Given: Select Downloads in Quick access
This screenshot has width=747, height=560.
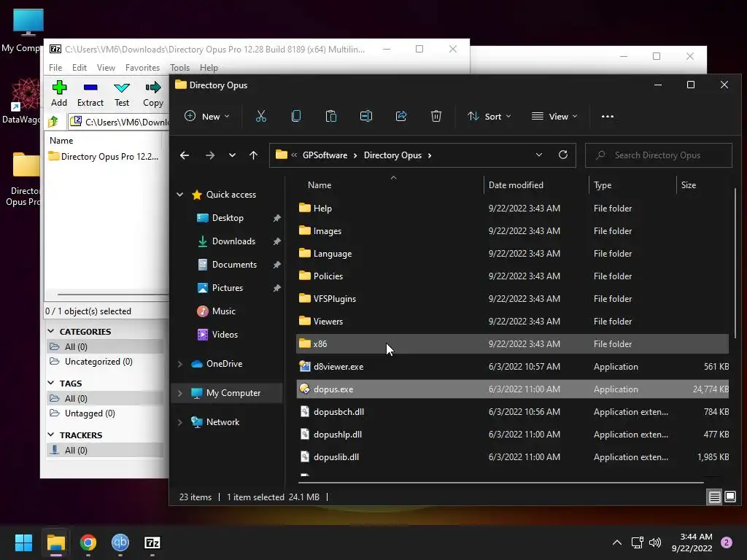Looking at the screenshot, I should coord(233,241).
